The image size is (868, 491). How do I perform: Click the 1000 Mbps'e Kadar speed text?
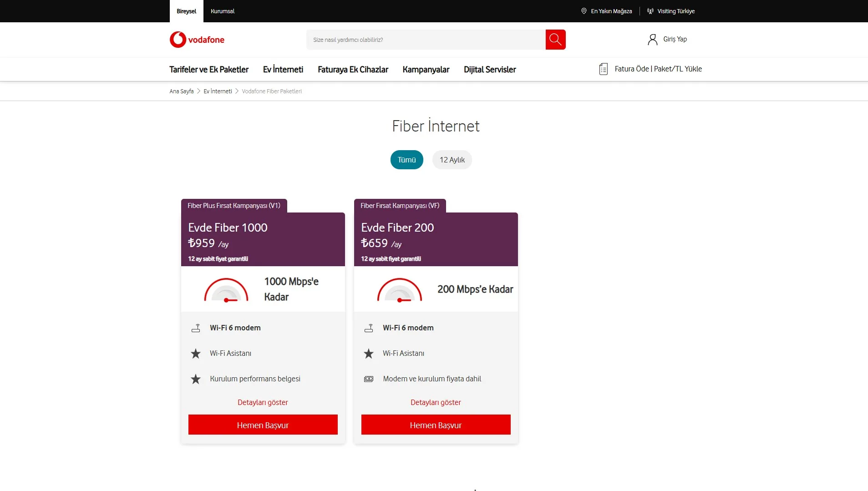(x=291, y=289)
